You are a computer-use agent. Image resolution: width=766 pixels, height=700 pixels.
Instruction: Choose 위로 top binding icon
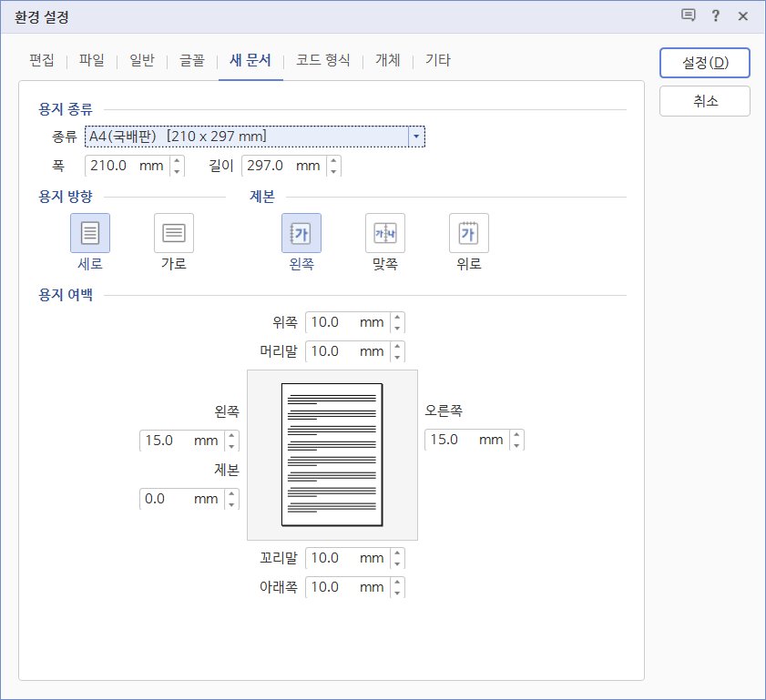tap(469, 233)
